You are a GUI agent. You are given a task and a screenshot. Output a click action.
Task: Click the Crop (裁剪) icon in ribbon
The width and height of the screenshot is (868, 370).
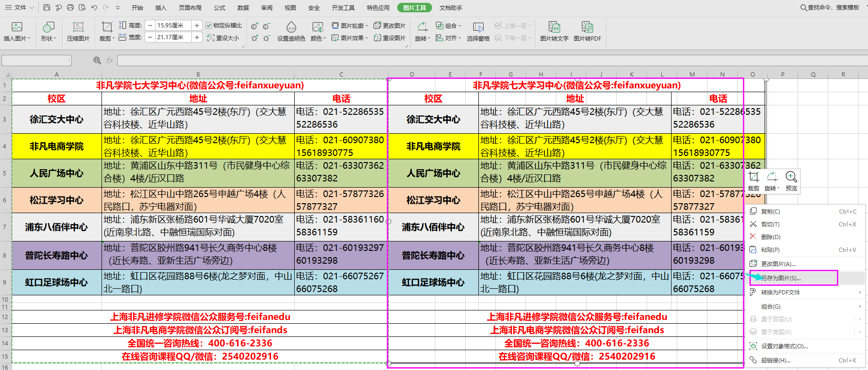(107, 27)
